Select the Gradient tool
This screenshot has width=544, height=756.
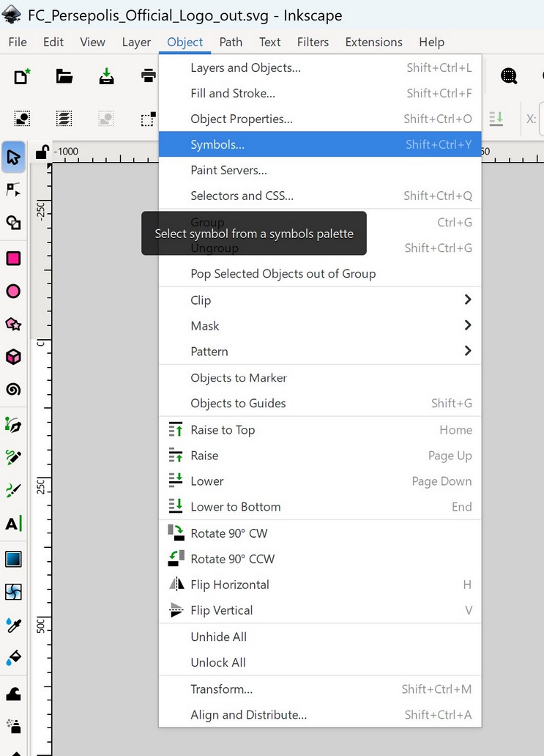point(13,559)
